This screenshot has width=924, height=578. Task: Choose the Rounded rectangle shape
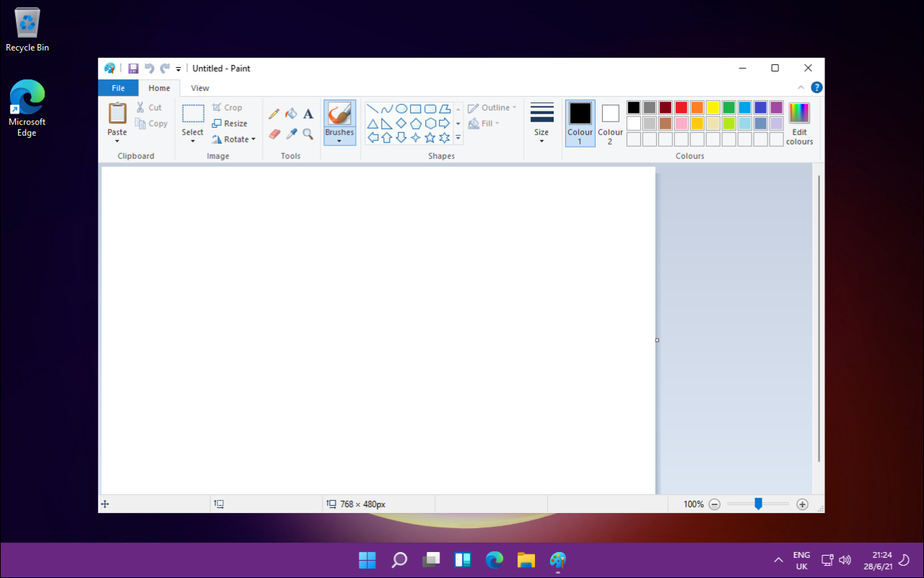pyautogui.click(x=430, y=109)
